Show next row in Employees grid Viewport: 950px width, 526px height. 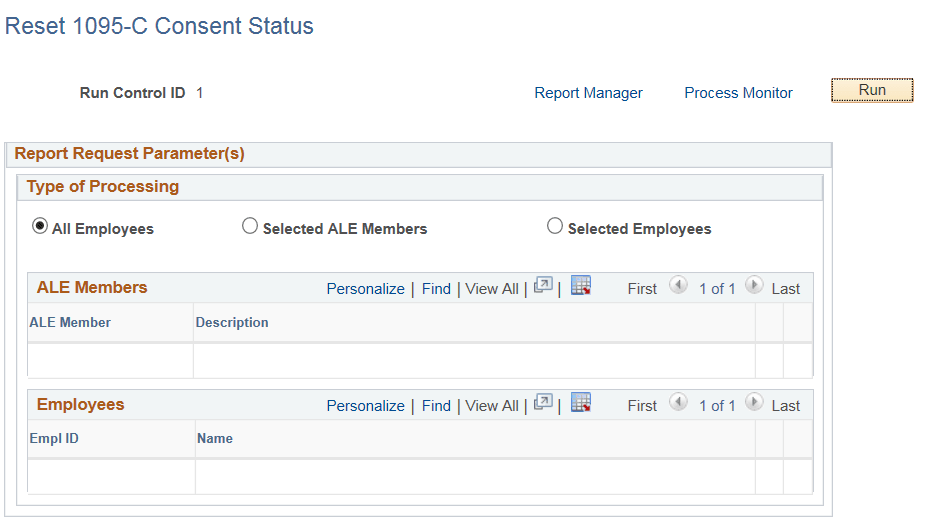click(754, 404)
